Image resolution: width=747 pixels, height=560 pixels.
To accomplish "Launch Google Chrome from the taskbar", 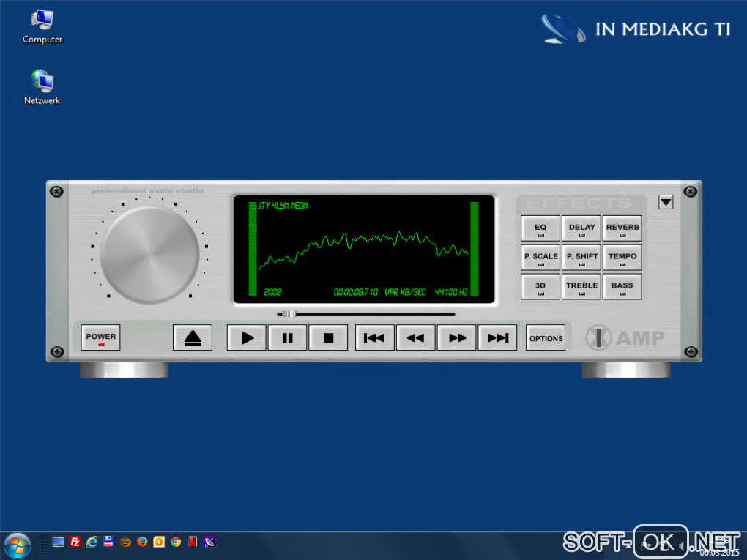I will click(x=176, y=542).
